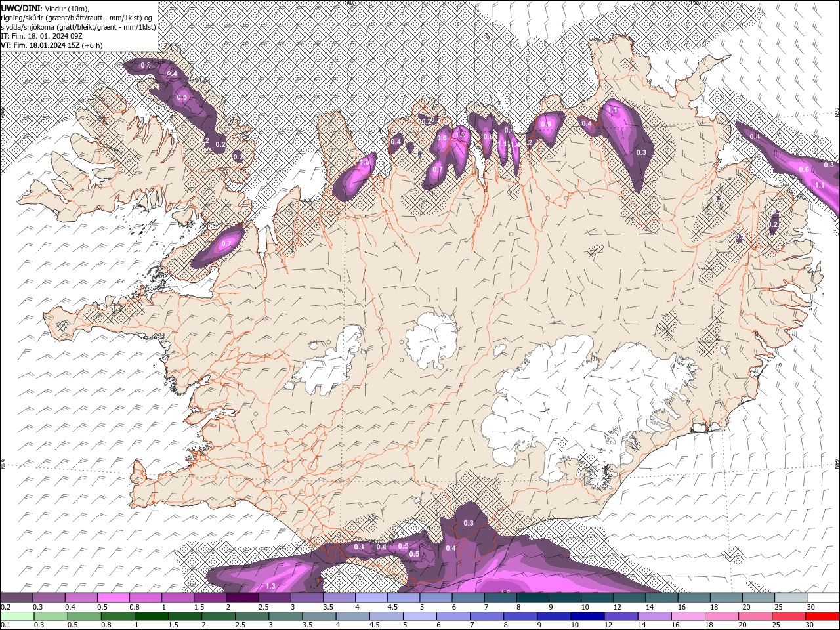Click the 0.9 snowfall value on the north coast
Screen dimensions: 840x630
tap(546, 124)
